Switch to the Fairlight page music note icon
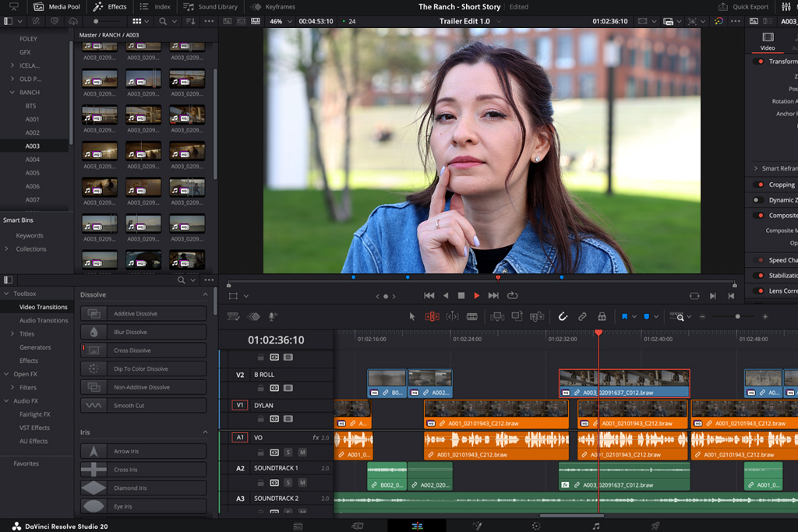798x532 pixels. click(596, 526)
